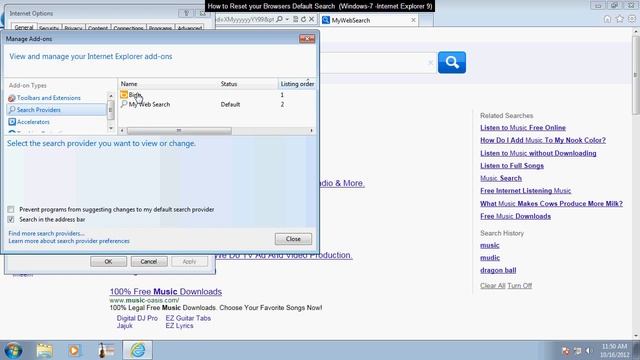Screen dimensions: 640x360
Task: Switch to Advanced tab in Internet Options
Action: 190,28
